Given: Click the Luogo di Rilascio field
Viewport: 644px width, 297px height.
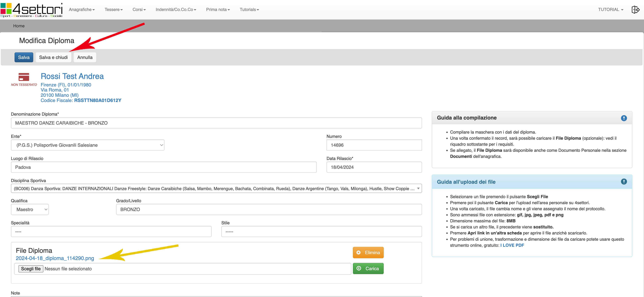Looking at the screenshot, I should click(x=163, y=167).
